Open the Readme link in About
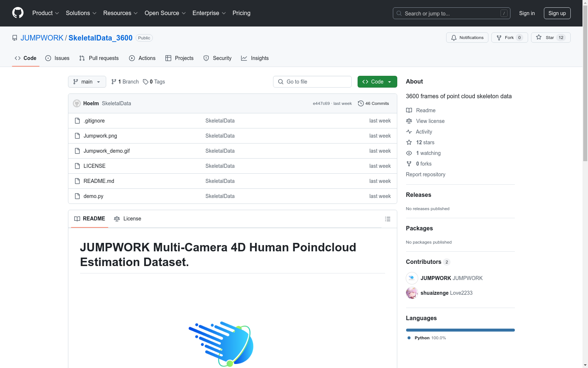This screenshot has width=588, height=368. (421, 110)
